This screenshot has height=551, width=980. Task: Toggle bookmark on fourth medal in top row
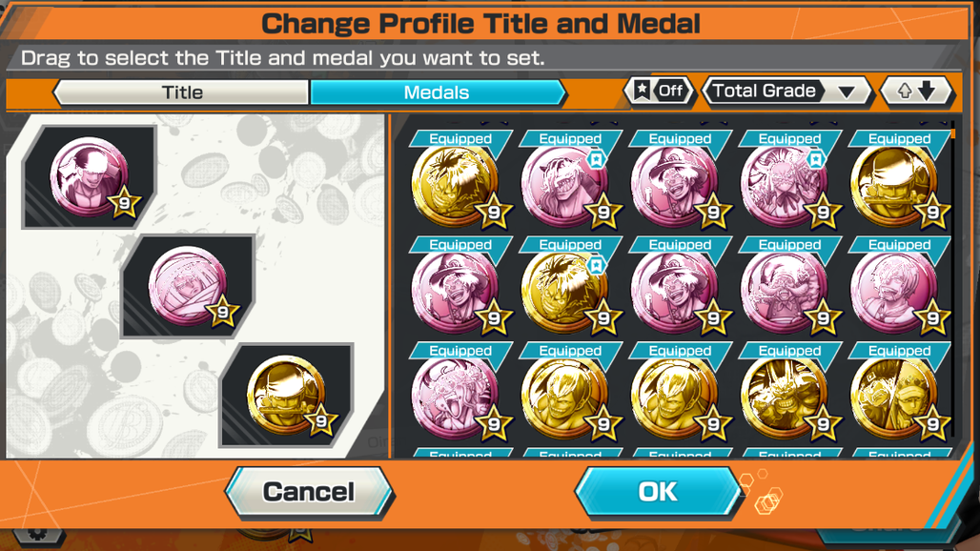point(816,160)
